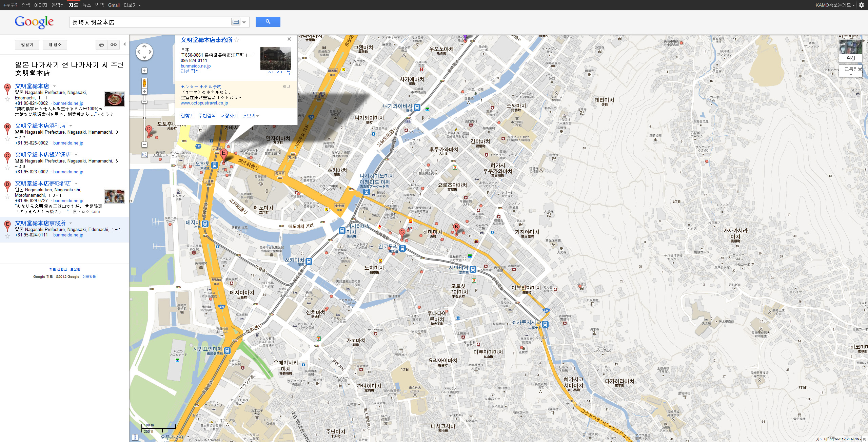Open the on-screen keyboard icon in search box
This screenshot has width=868, height=442.
[x=236, y=22]
